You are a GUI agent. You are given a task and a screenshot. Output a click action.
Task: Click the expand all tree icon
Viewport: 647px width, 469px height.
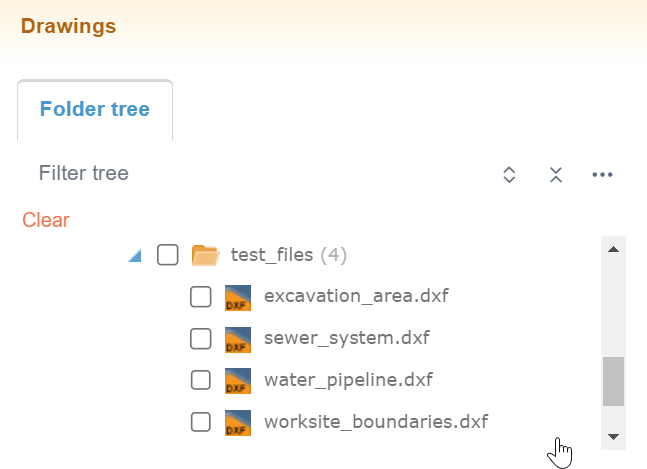[509, 175]
